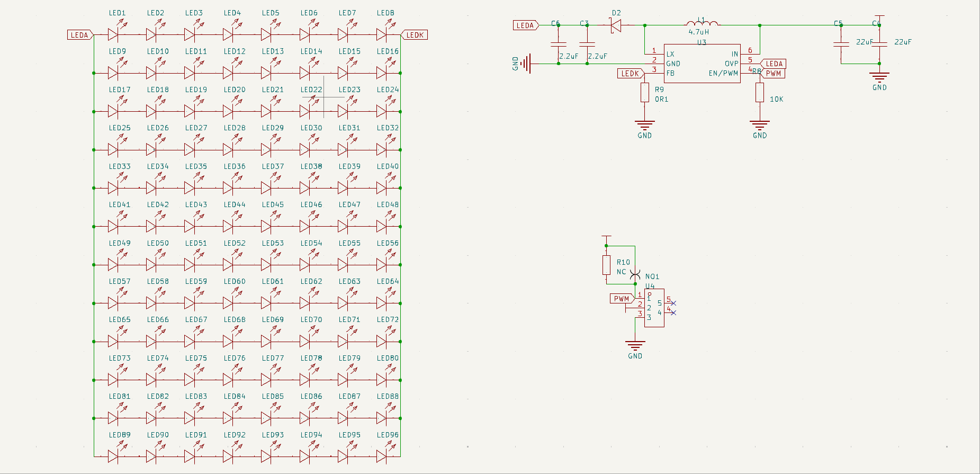Click the C5 22uF capacitor symbol
The image size is (980, 474).
[x=841, y=44]
